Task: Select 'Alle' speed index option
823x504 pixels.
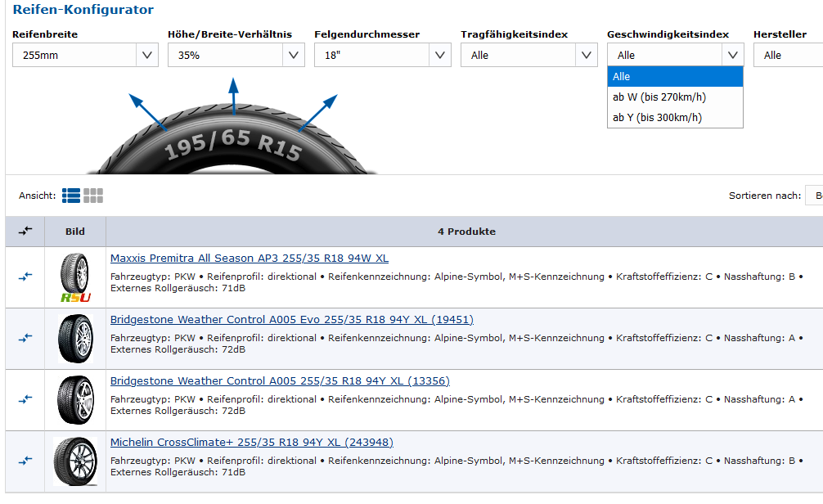Action: (x=675, y=77)
